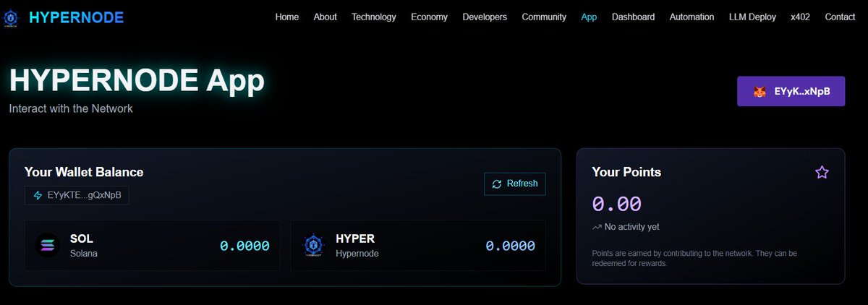Select the active App nav item
This screenshot has width=868, height=305.
[589, 17]
